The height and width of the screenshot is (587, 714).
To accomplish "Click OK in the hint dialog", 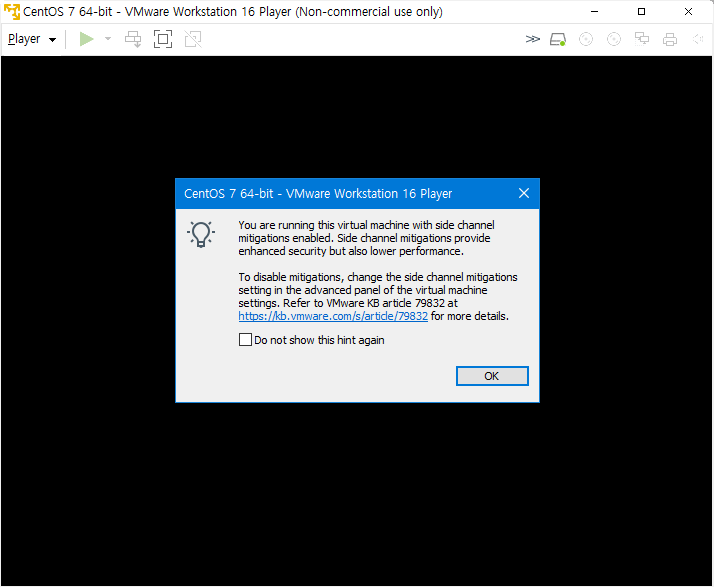I will click(492, 376).
